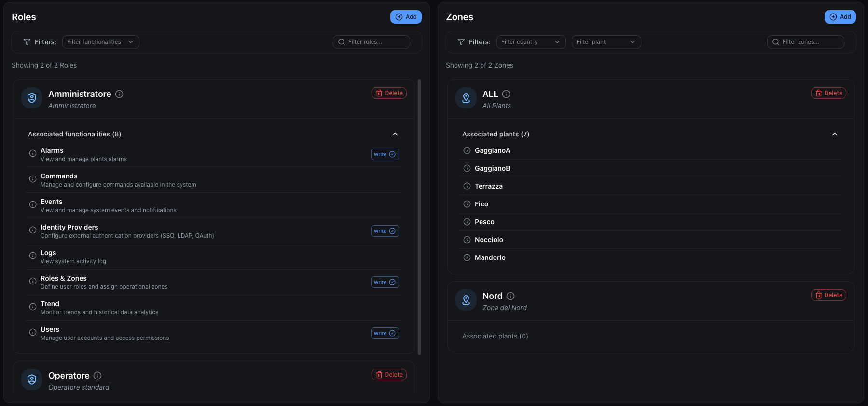Viewport: 868px width, 406px height.
Task: Click the 'Showing 2 of 2 Roles' text
Action: click(x=44, y=65)
